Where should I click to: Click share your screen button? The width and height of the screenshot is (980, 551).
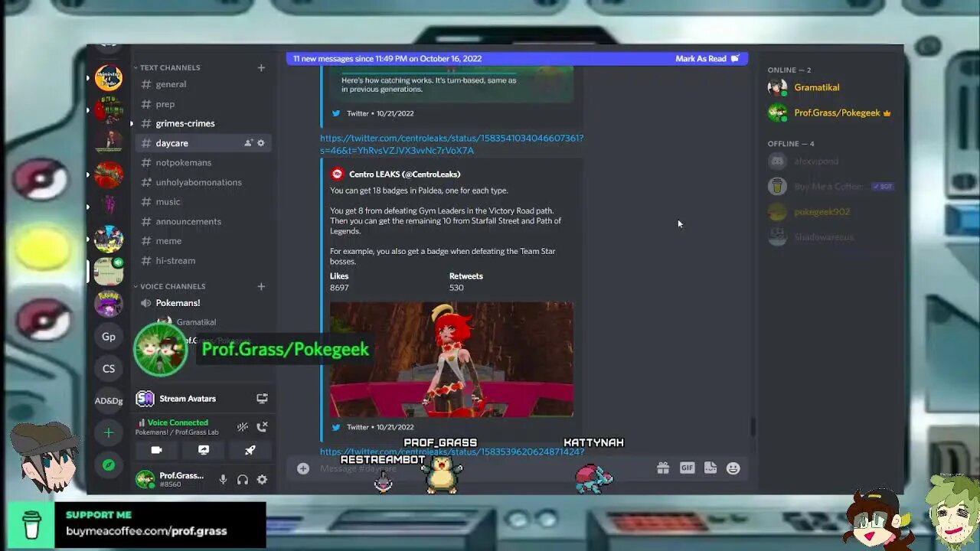[x=204, y=450]
